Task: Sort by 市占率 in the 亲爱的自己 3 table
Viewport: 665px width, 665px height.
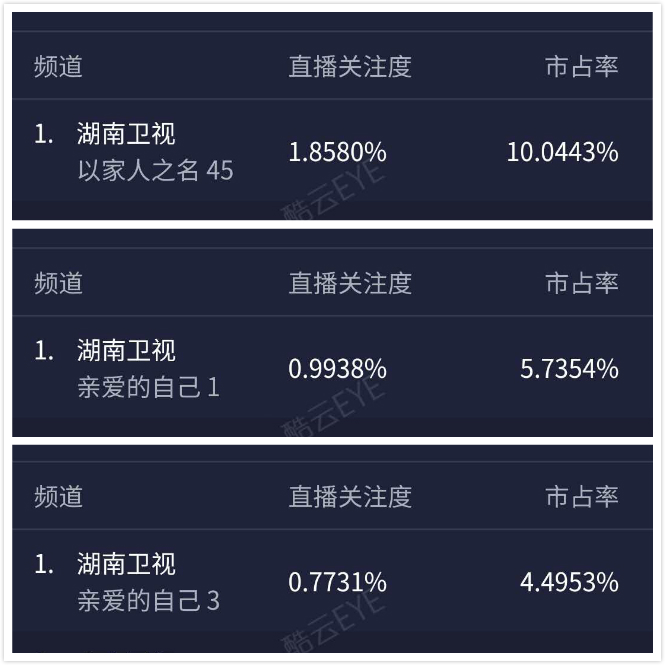Action: click(x=581, y=497)
